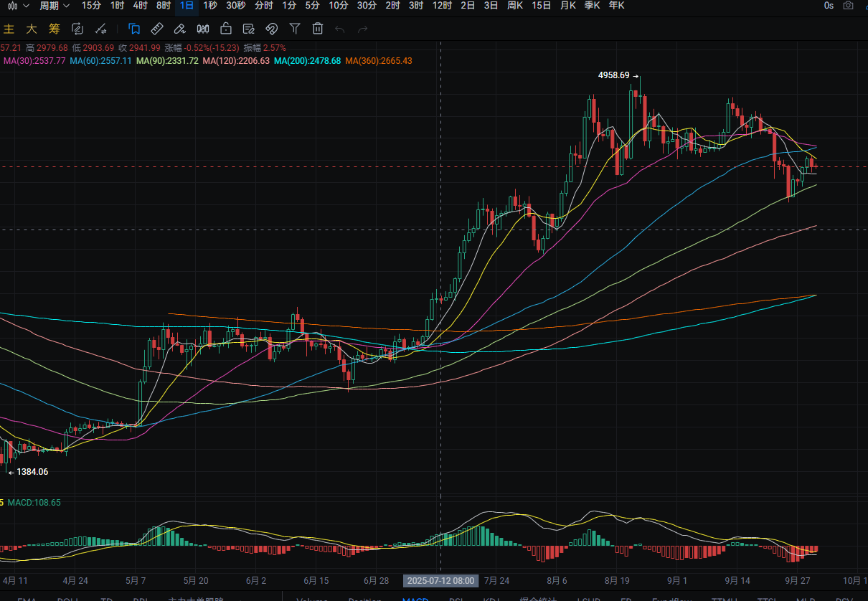Toggle the 主 indicator button
The height and width of the screenshot is (601, 868).
tap(9, 29)
